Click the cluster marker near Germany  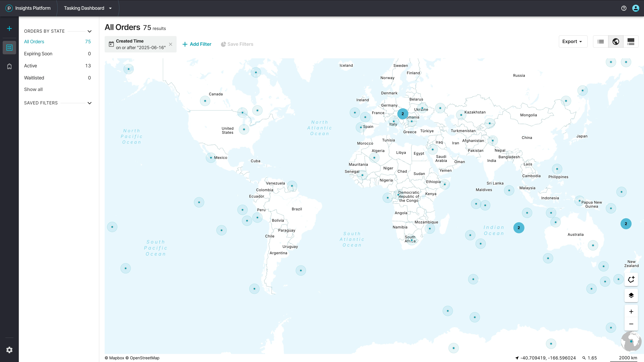pos(402,114)
